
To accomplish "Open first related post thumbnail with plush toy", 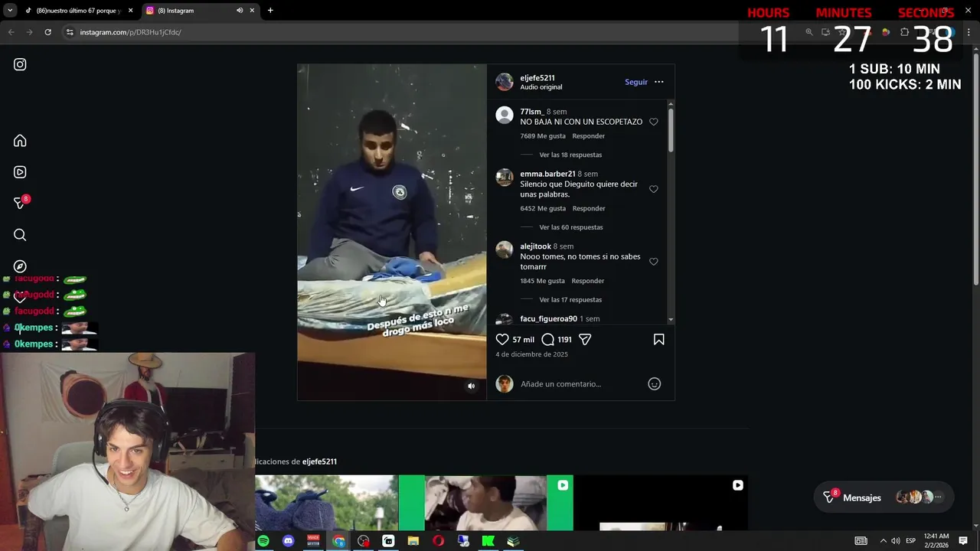I will (327, 503).
